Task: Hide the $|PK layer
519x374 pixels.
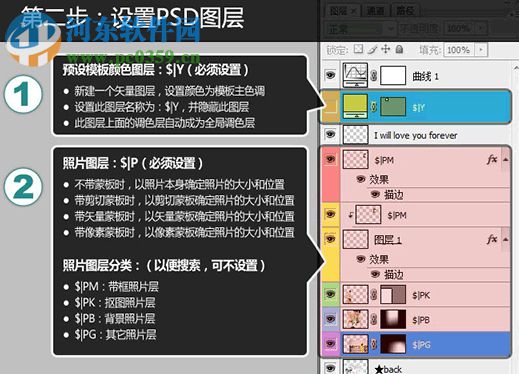Action: [330, 294]
